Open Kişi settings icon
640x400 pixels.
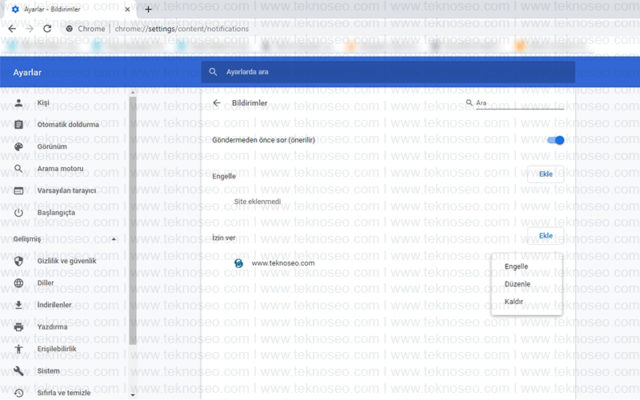[19, 102]
